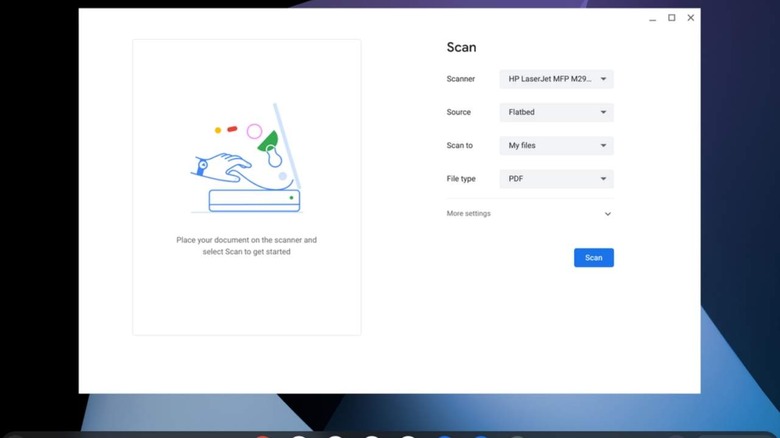
Task: Expand the More settings section
Action: tap(529, 214)
